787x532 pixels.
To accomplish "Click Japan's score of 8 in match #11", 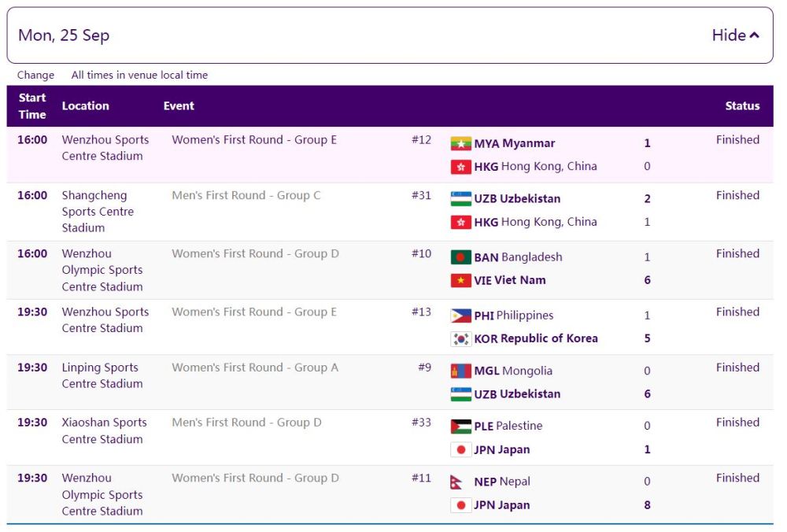I will pos(647,505).
